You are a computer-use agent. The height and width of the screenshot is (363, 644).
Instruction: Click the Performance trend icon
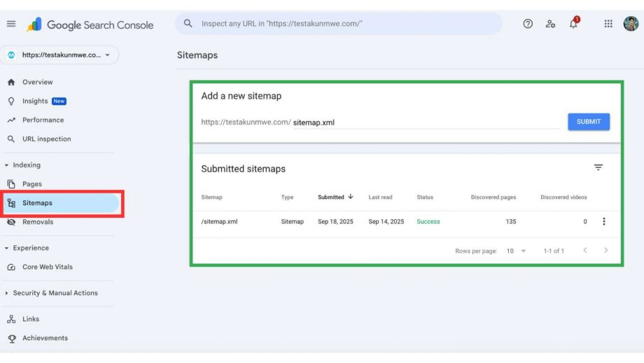point(11,120)
